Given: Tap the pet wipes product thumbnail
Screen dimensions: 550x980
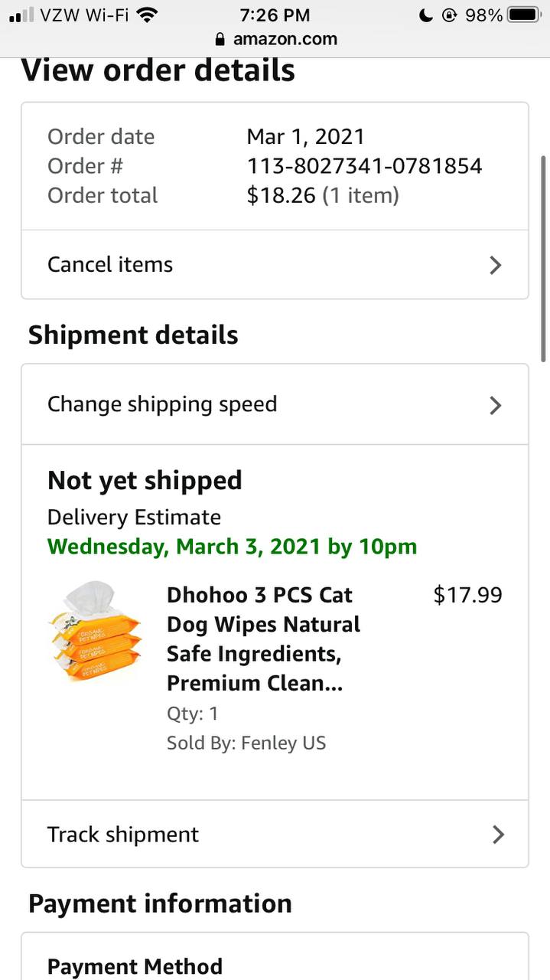Looking at the screenshot, I should pos(93,631).
